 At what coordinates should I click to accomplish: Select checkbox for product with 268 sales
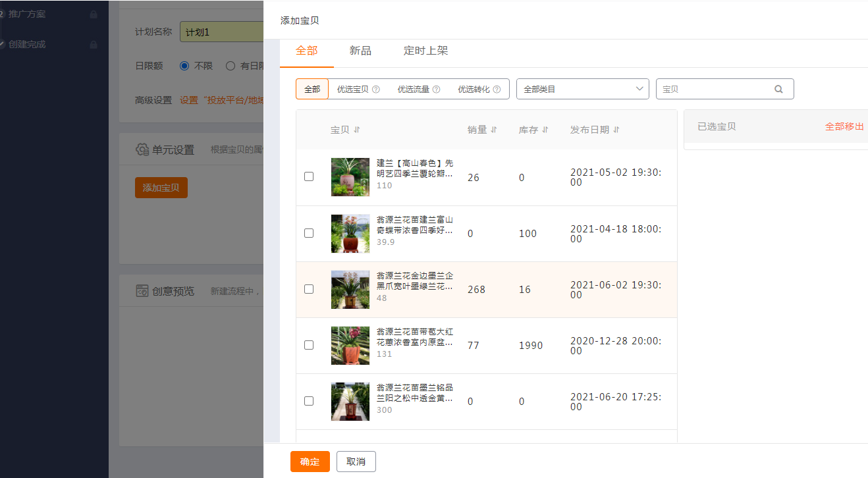click(x=309, y=289)
